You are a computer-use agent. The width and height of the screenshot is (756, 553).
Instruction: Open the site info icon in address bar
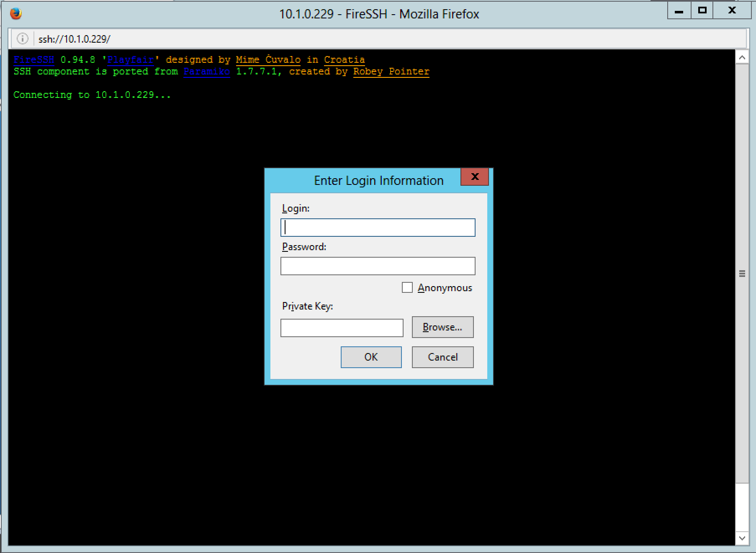23,39
